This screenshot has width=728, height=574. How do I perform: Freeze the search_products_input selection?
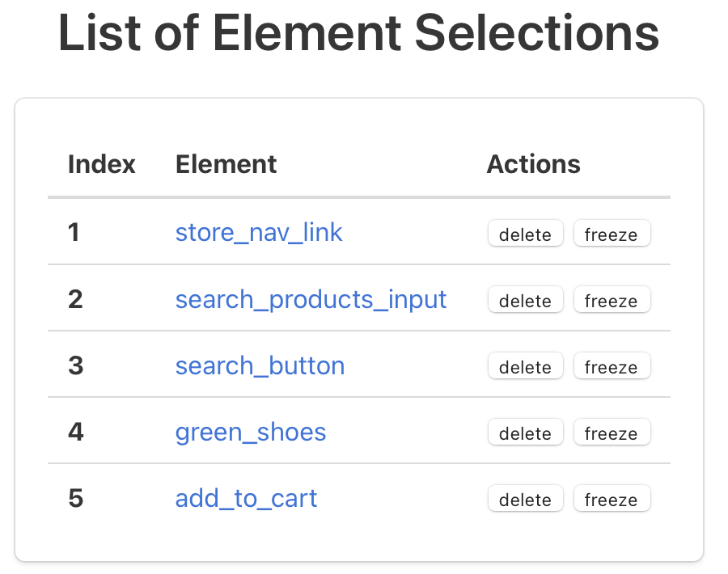[612, 300]
